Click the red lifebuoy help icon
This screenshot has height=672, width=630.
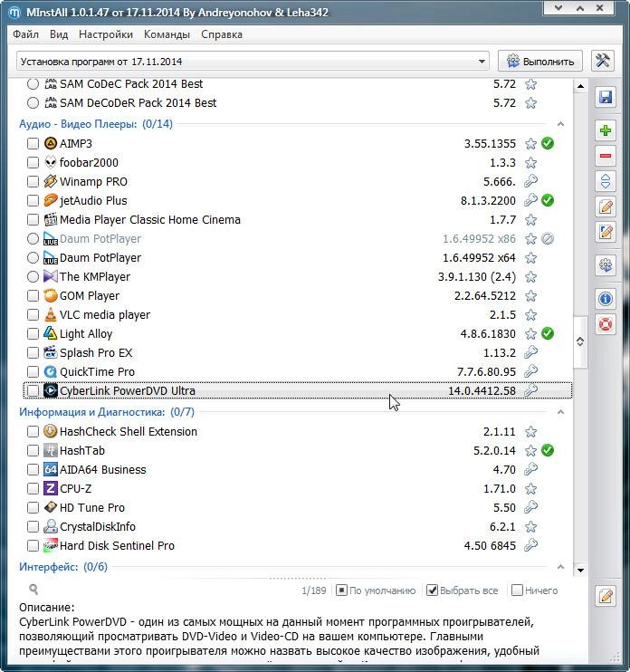coord(606,324)
